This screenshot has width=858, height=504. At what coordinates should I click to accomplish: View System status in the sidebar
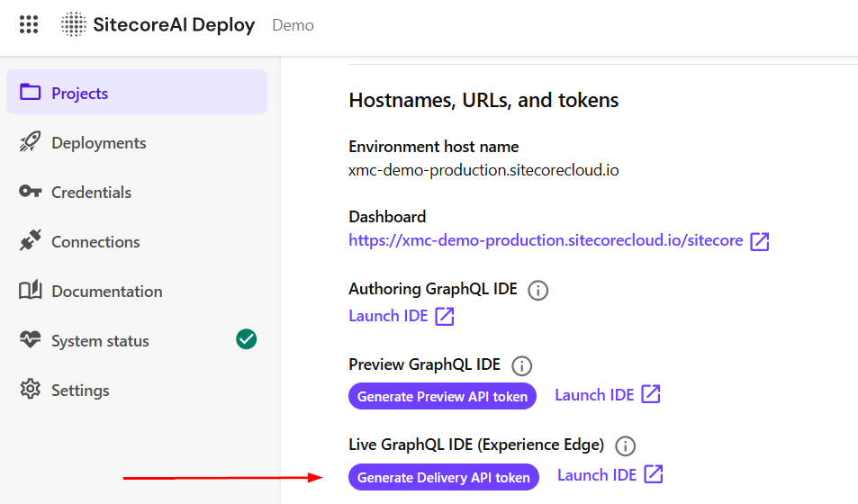click(x=137, y=340)
